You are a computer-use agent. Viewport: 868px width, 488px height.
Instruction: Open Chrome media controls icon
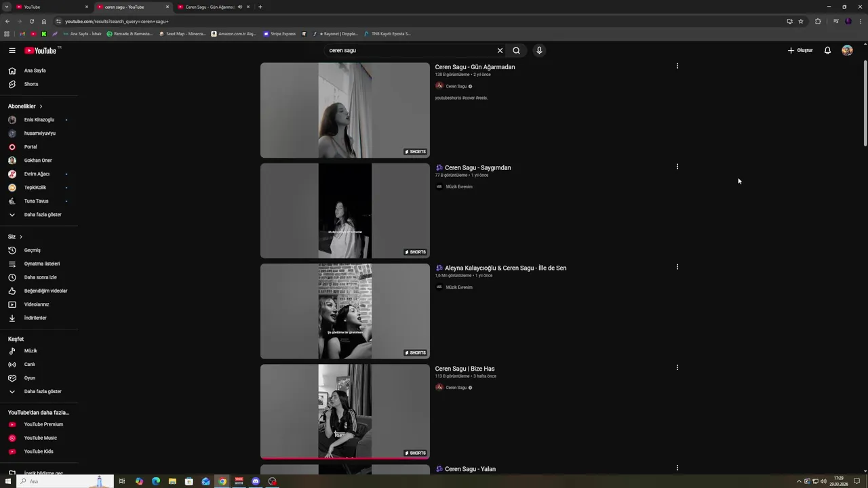[835, 21]
